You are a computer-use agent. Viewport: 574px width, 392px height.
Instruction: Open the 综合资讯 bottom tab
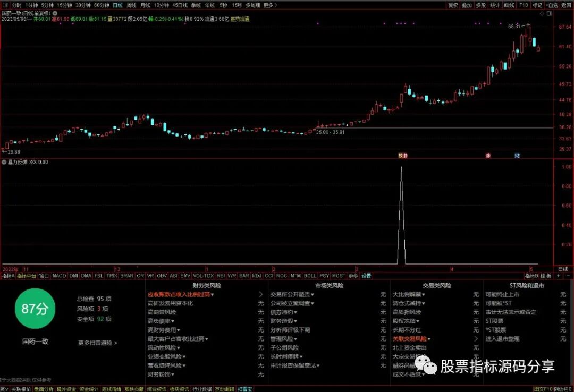coord(157,389)
